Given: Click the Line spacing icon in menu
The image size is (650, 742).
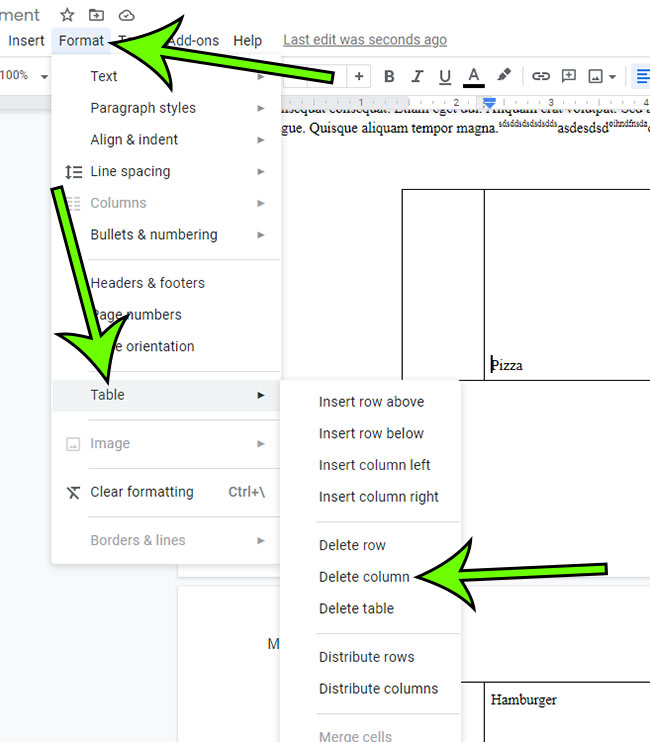Looking at the screenshot, I should (73, 172).
